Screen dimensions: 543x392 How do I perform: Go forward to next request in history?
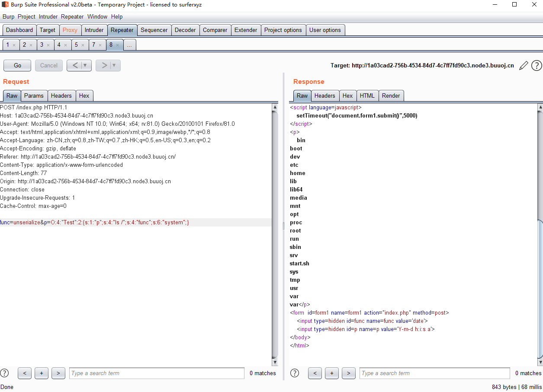(103, 65)
